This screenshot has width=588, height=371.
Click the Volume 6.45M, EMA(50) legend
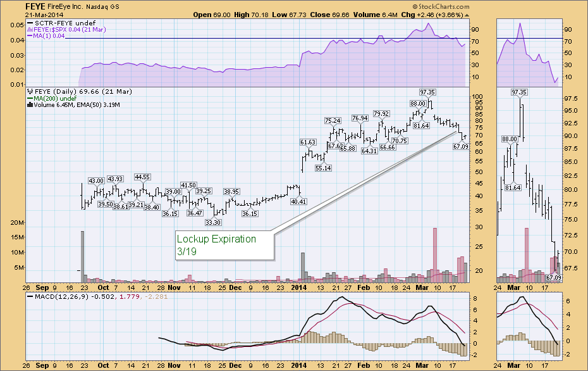point(73,104)
